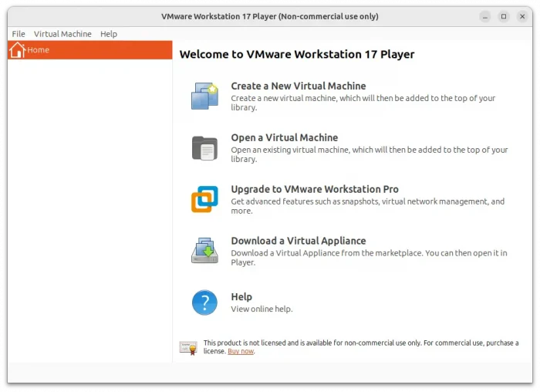This screenshot has width=540, height=392.
Task: Click the Create a New Virtual Machine heading
Action: (x=299, y=86)
